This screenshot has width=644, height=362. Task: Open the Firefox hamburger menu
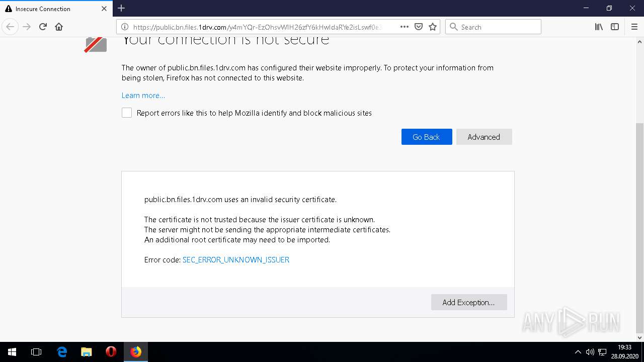[x=634, y=27]
